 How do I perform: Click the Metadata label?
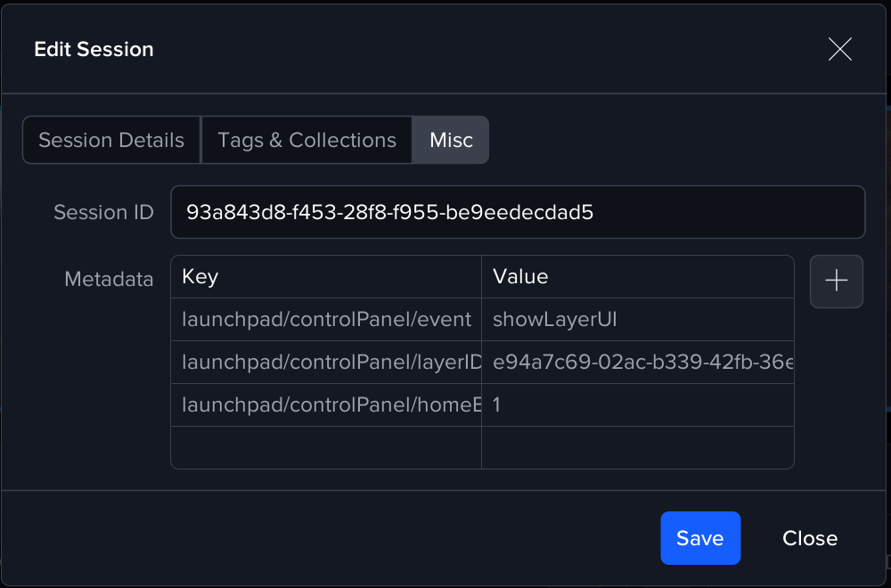[109, 279]
